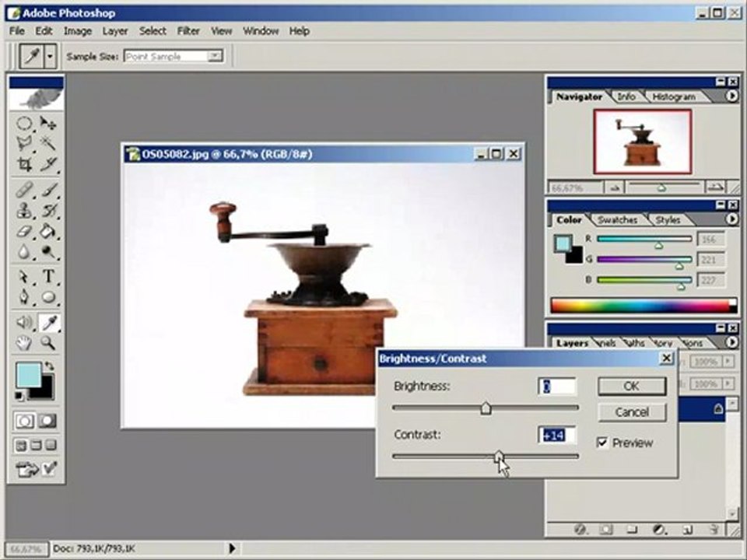Open the Image menu
This screenshot has height=560, width=747.
click(78, 31)
